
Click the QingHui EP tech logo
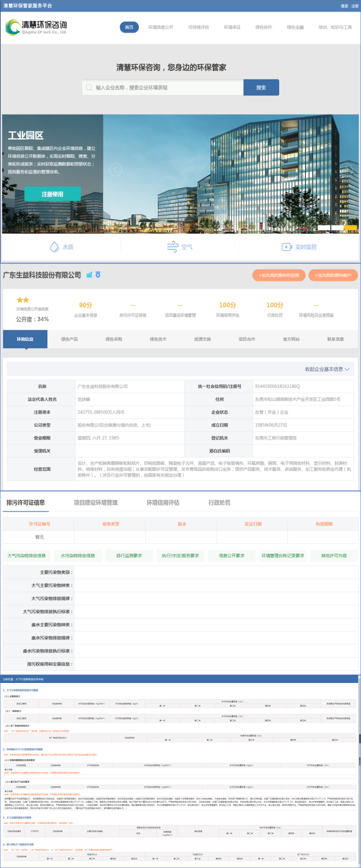(x=36, y=27)
